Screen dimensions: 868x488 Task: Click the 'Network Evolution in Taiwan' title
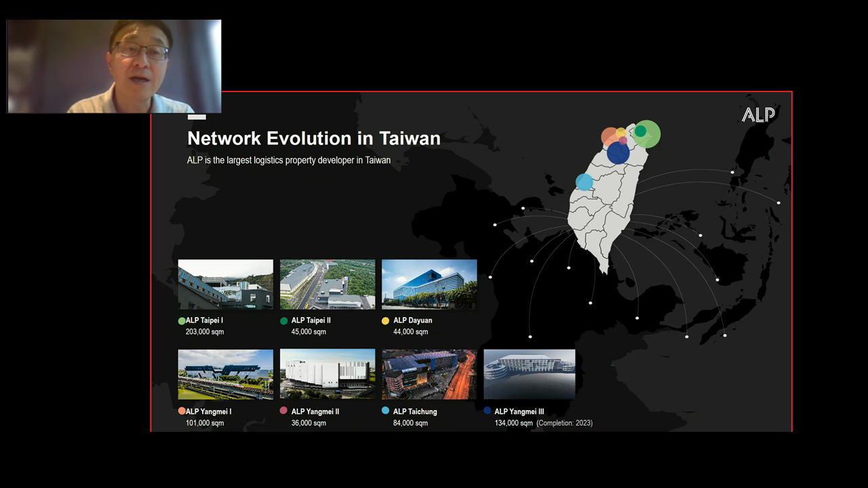click(x=314, y=138)
